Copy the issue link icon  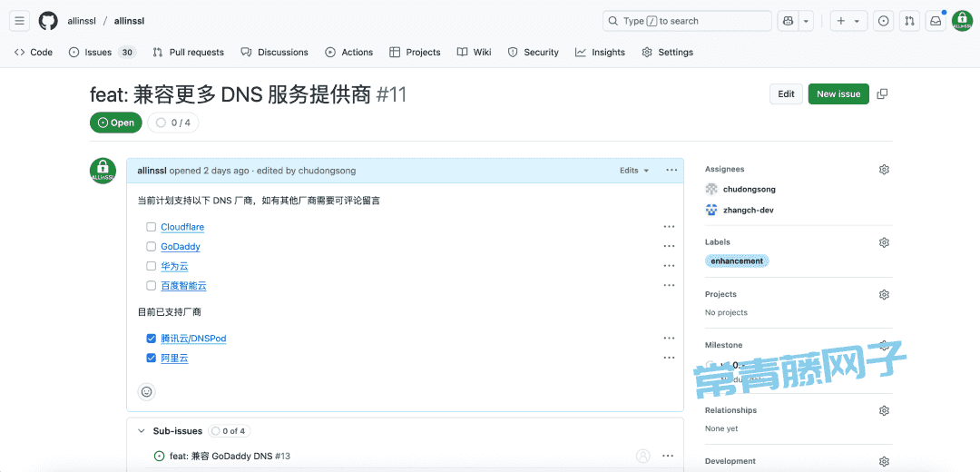[x=883, y=93]
